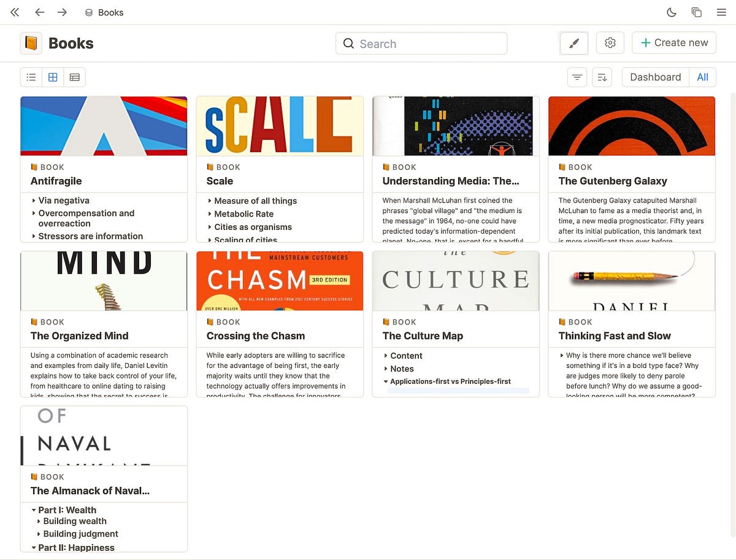Image resolution: width=736 pixels, height=560 pixels.
Task: Open the sort options
Action: tap(602, 77)
